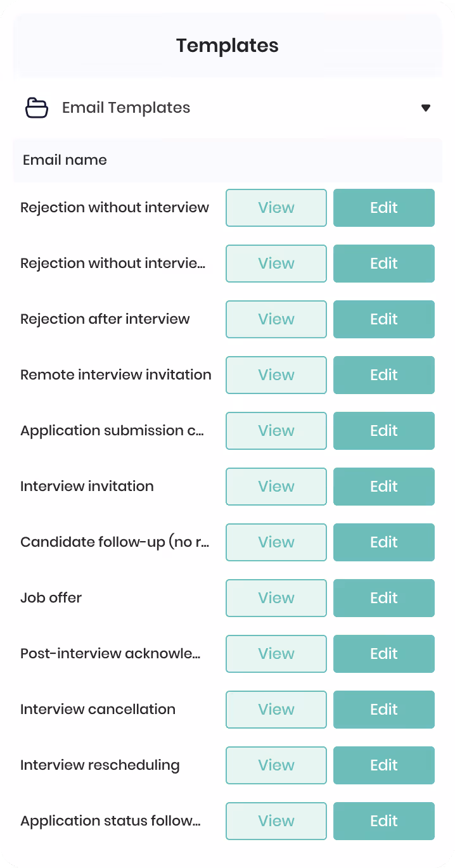Open View for Job offer template
Viewport: 455px width, 868px height.
click(x=276, y=598)
